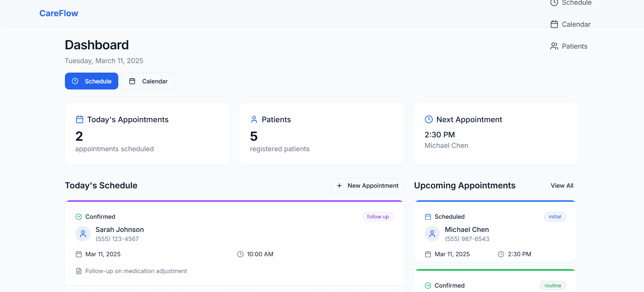Click the follow up badge
Screen dimensions: 644x292
(x=378, y=217)
